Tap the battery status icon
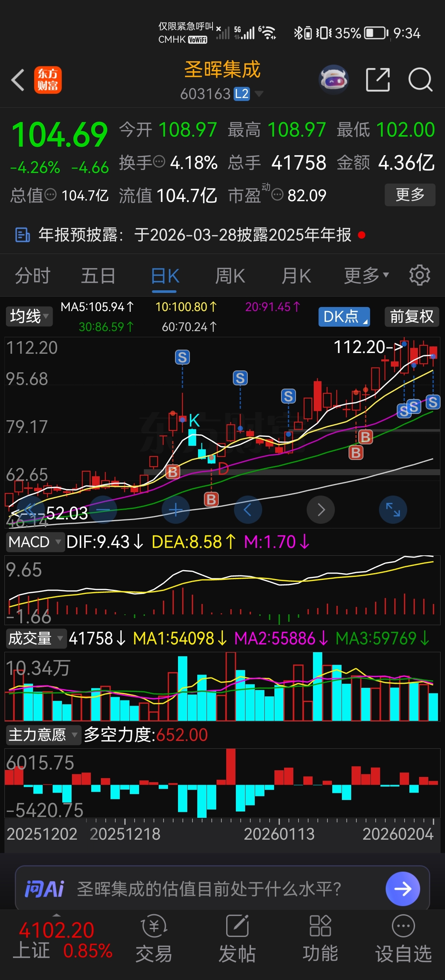Image resolution: width=445 pixels, height=980 pixels. [x=376, y=33]
